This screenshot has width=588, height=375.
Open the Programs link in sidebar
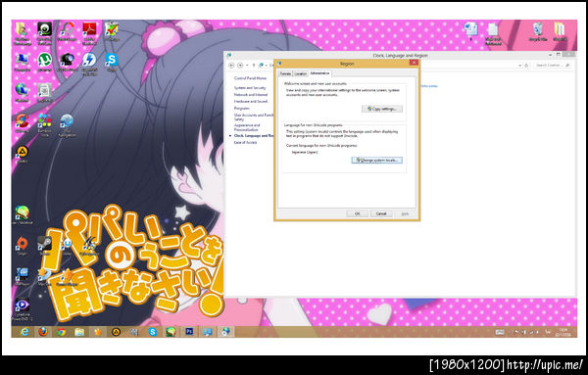(241, 108)
